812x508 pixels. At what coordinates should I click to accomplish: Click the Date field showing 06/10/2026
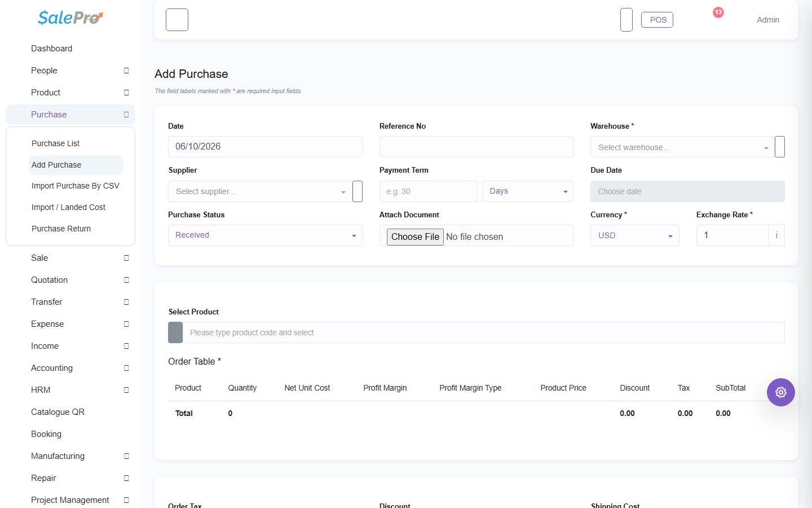coord(265,147)
